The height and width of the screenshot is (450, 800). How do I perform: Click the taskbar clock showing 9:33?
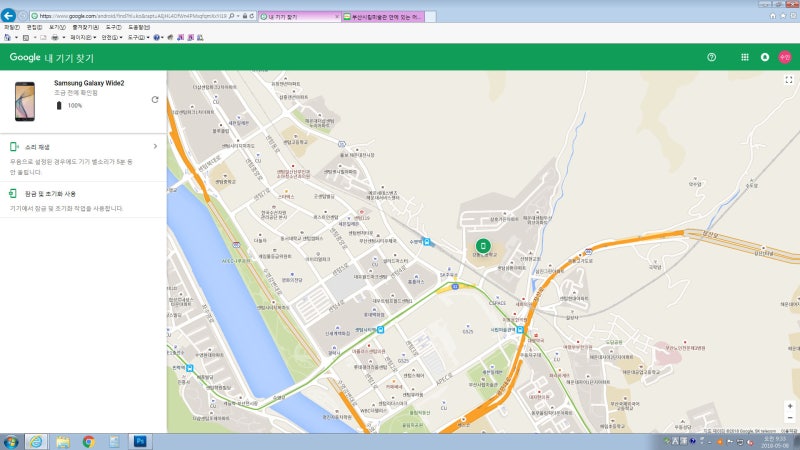[x=774, y=442]
